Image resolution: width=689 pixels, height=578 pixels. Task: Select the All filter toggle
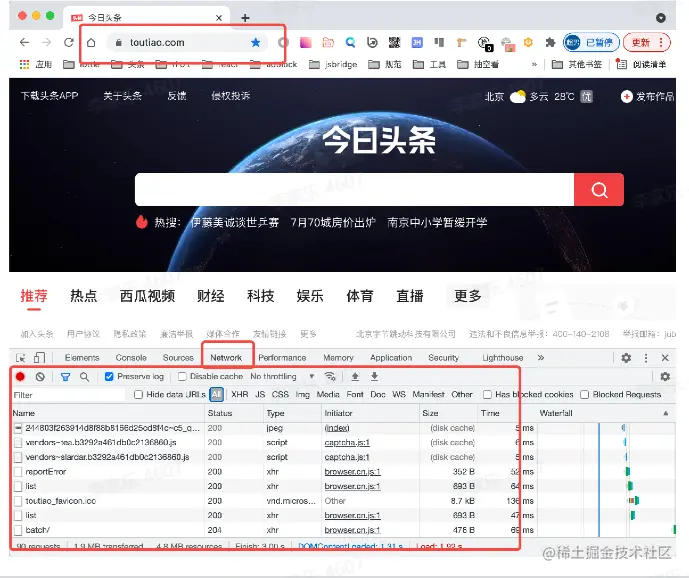(x=216, y=395)
